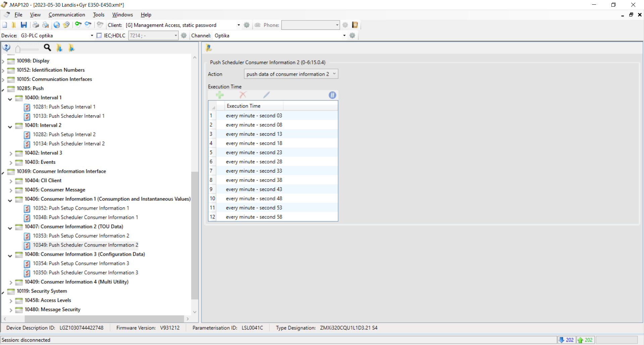Click the red X delete execution time icon
644x345 pixels.
[243, 95]
